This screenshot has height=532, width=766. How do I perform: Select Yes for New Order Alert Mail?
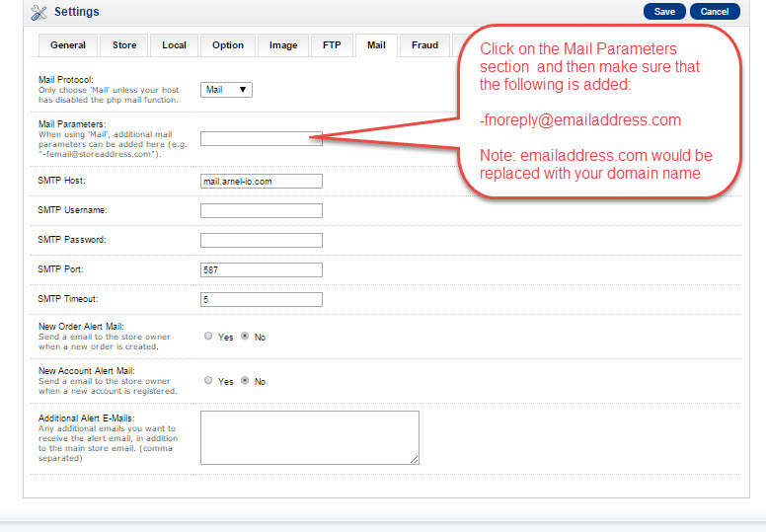click(x=208, y=337)
